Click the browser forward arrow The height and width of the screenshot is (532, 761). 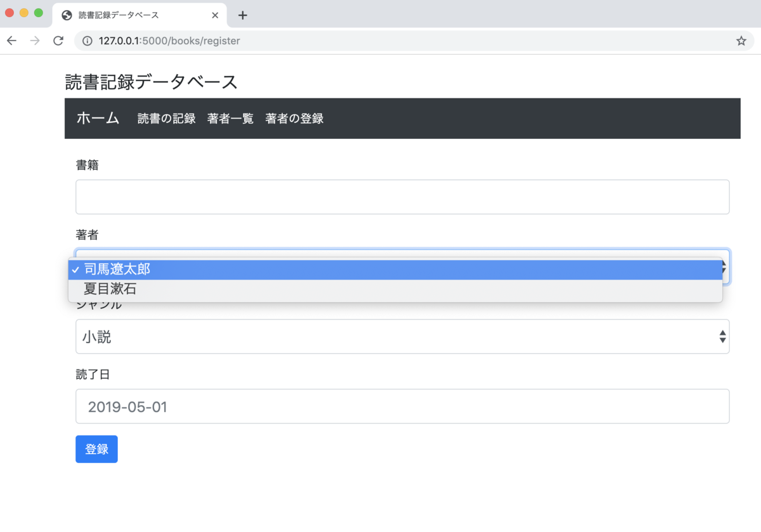pos(35,41)
